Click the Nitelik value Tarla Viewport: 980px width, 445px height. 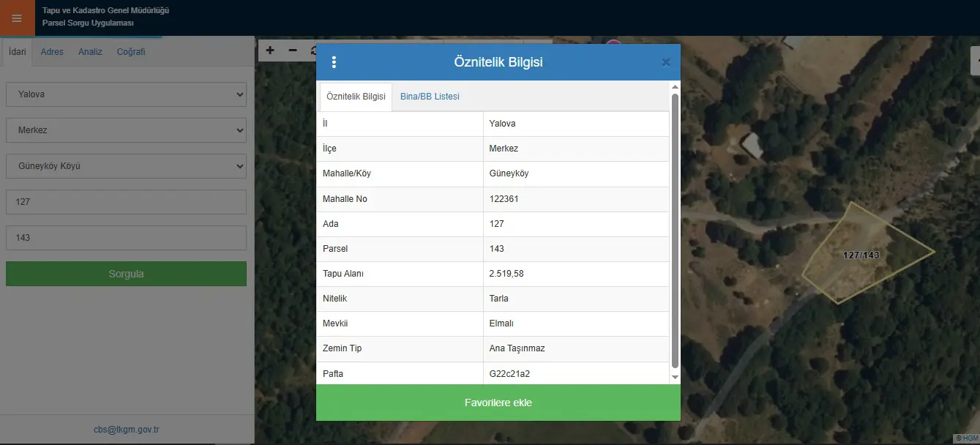[499, 299]
